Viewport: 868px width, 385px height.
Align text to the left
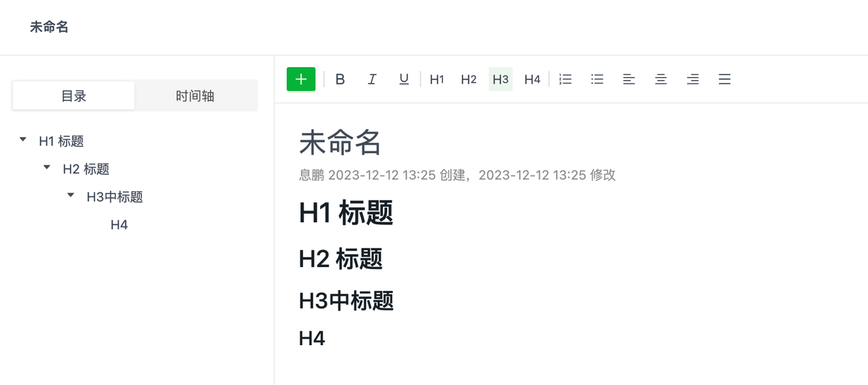(629, 79)
